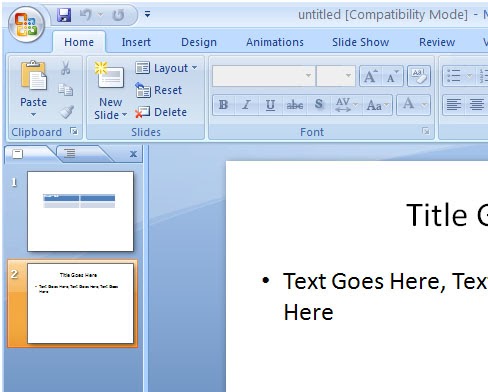This screenshot has width=488, height=392.
Task: Open the Animations ribbon tab
Action: 275,42
